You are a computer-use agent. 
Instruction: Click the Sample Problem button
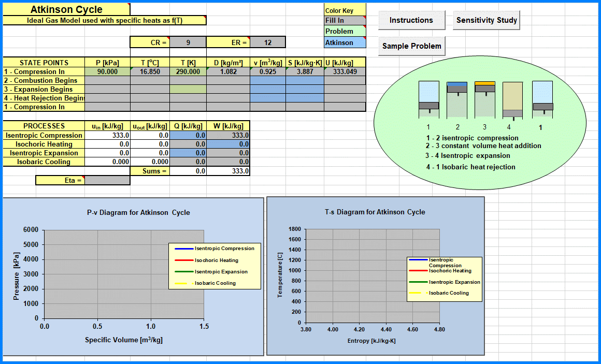411,46
